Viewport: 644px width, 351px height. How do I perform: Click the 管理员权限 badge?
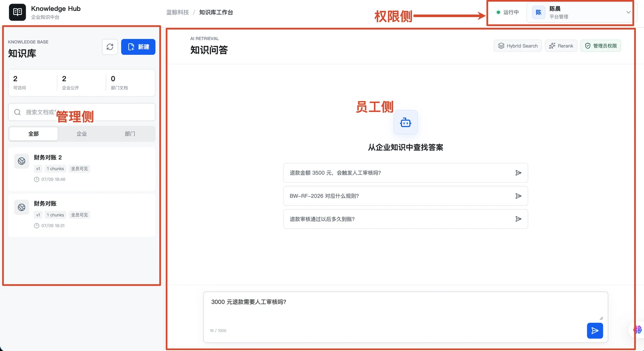[x=601, y=46]
